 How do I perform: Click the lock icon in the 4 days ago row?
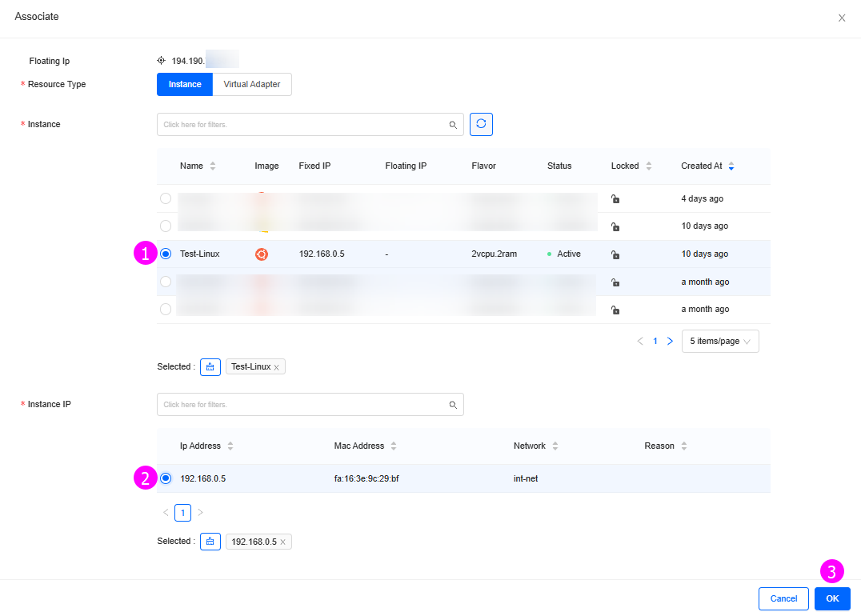coord(615,198)
